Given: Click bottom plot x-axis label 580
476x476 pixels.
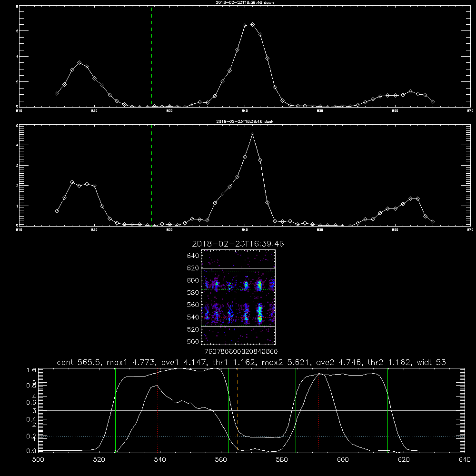Looking at the screenshot, I should pos(282,460).
